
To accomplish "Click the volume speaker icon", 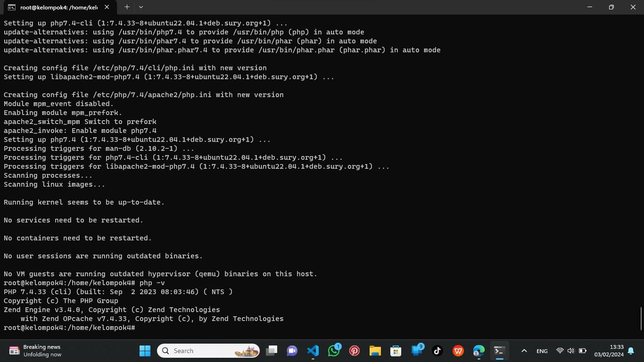I will click(571, 351).
